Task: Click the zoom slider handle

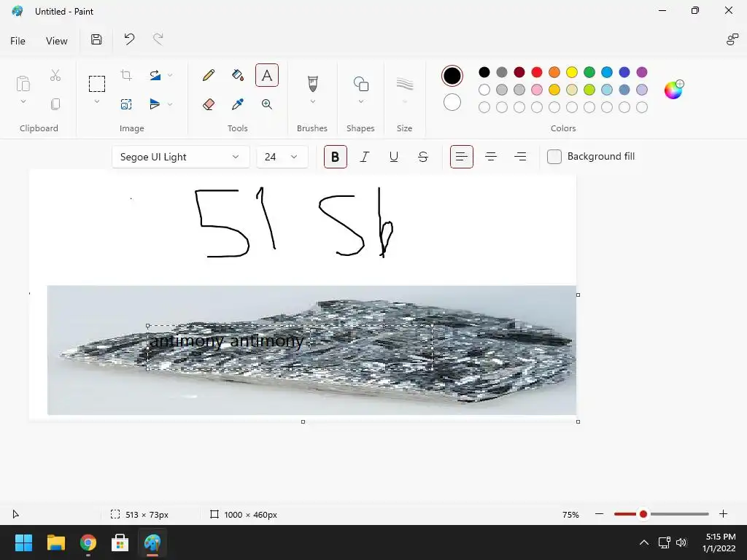Action: [x=643, y=514]
